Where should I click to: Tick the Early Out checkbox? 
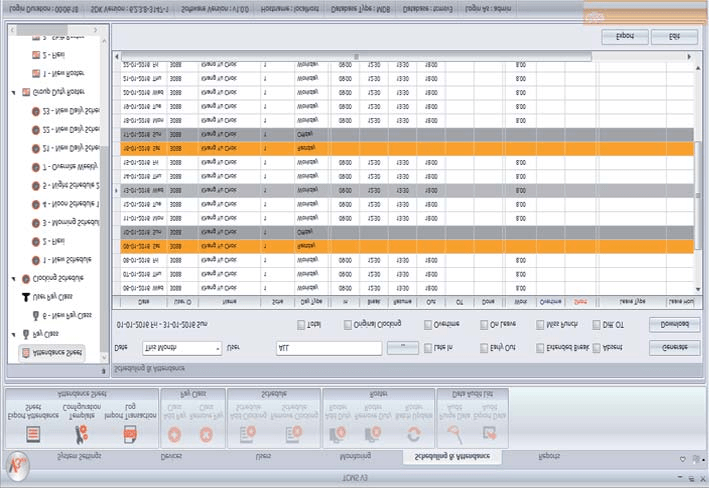[484, 348]
